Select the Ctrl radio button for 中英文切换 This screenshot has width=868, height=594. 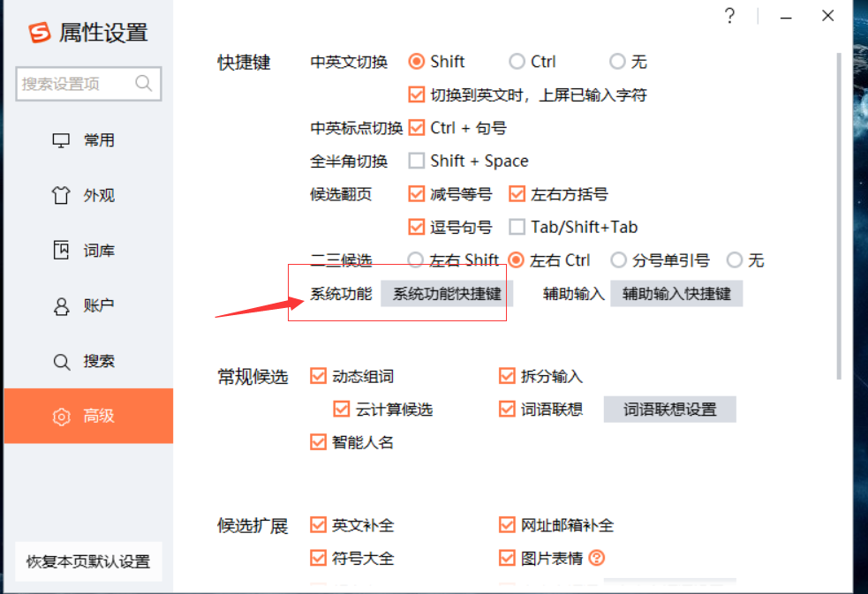coord(516,62)
